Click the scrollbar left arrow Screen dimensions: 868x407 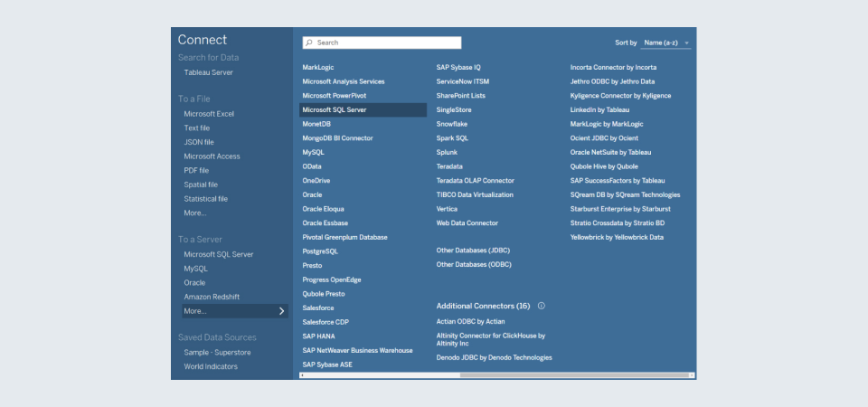click(x=302, y=375)
